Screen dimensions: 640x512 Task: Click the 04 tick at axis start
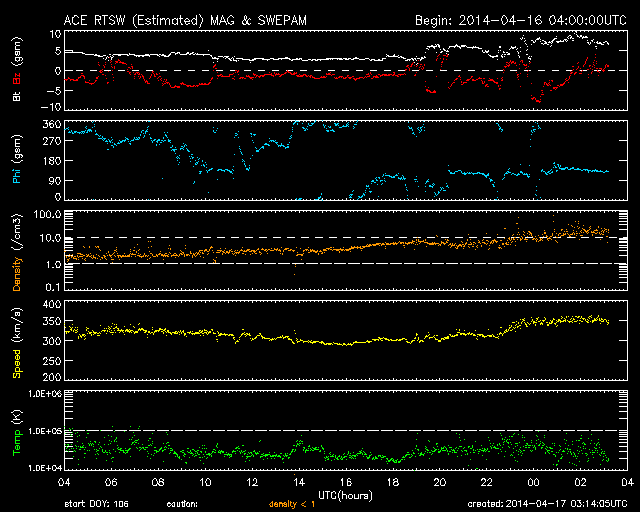tap(64, 482)
